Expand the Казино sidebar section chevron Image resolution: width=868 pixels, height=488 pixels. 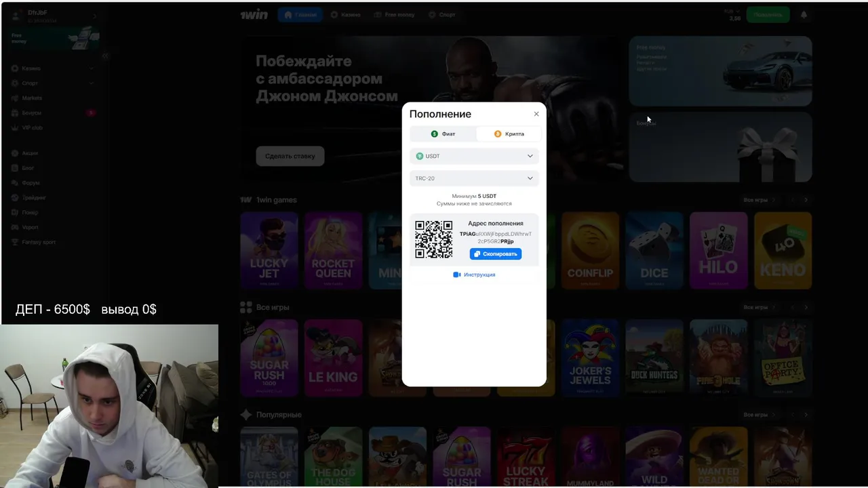(92, 68)
